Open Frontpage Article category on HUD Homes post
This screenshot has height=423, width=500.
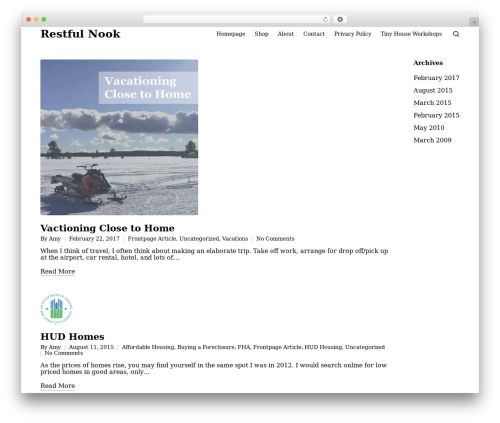pyautogui.click(x=277, y=347)
